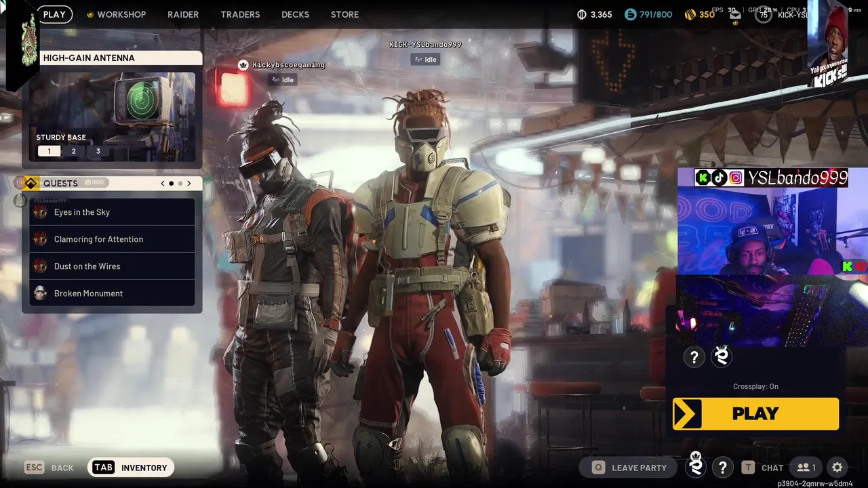Click the build ID text p3904-2qmrw-w5dm4
Image resolution: width=868 pixels, height=488 pixels.
[815, 483]
